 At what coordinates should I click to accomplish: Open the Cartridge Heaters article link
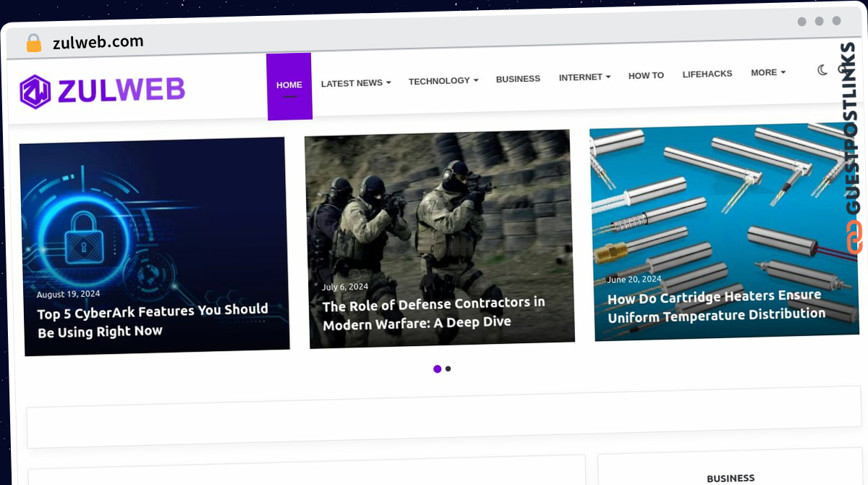pos(716,306)
